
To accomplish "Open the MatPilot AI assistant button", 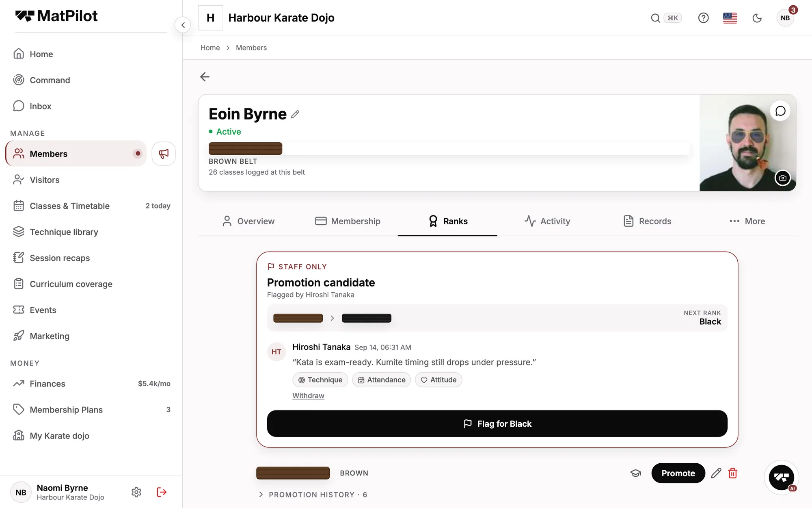I will pyautogui.click(x=782, y=478).
